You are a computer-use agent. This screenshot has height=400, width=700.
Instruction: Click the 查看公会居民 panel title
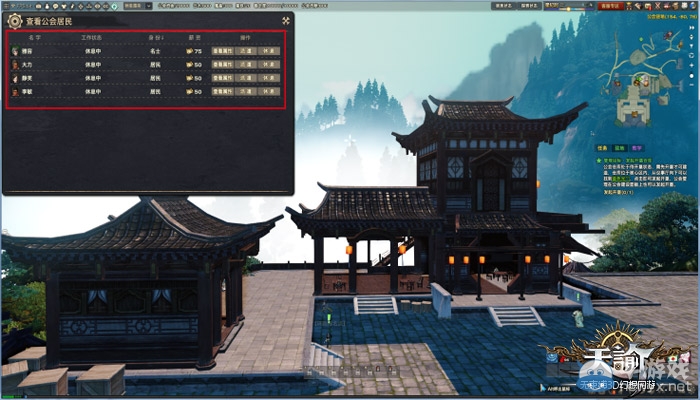(x=49, y=21)
